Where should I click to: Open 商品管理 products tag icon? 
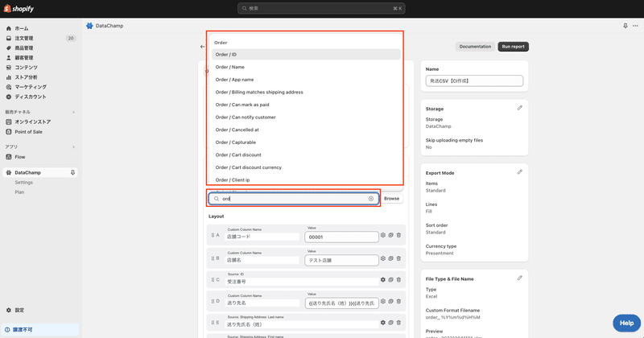[x=9, y=48]
